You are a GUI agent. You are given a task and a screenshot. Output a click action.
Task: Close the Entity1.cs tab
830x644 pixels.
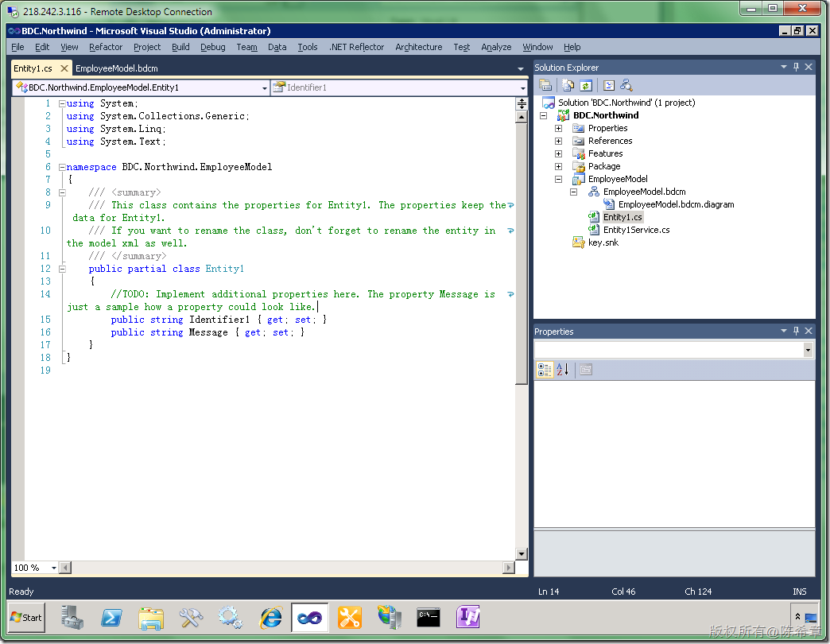point(64,68)
